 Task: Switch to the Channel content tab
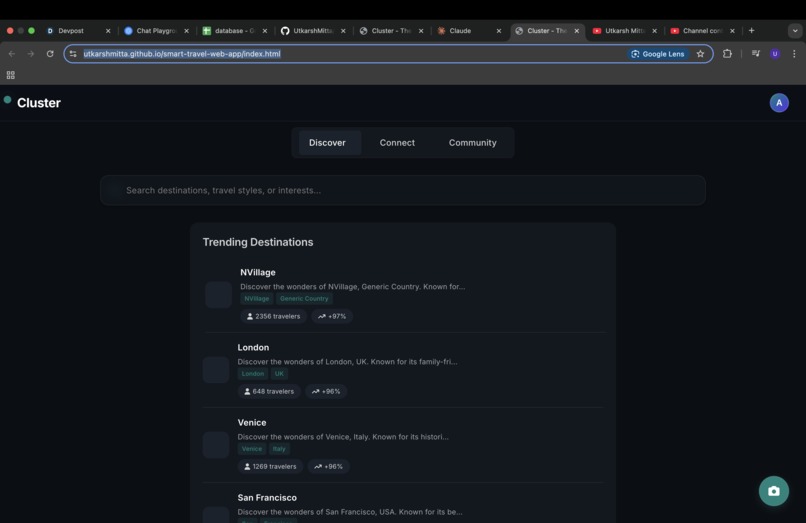pyautogui.click(x=702, y=31)
